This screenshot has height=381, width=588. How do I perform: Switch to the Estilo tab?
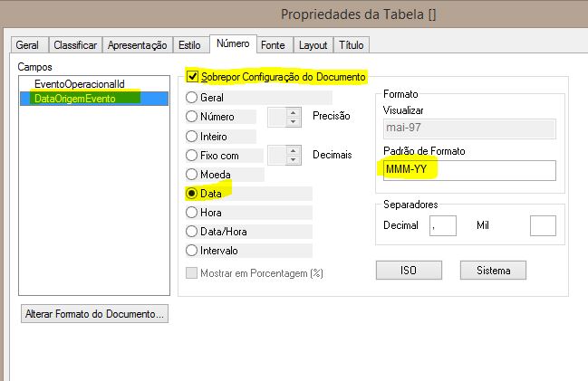tap(189, 45)
